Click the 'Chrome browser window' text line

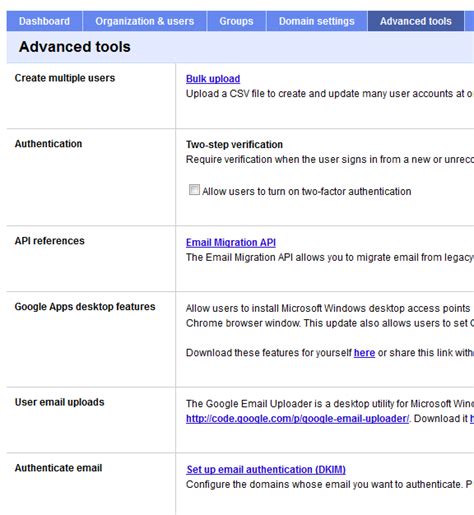point(330,323)
